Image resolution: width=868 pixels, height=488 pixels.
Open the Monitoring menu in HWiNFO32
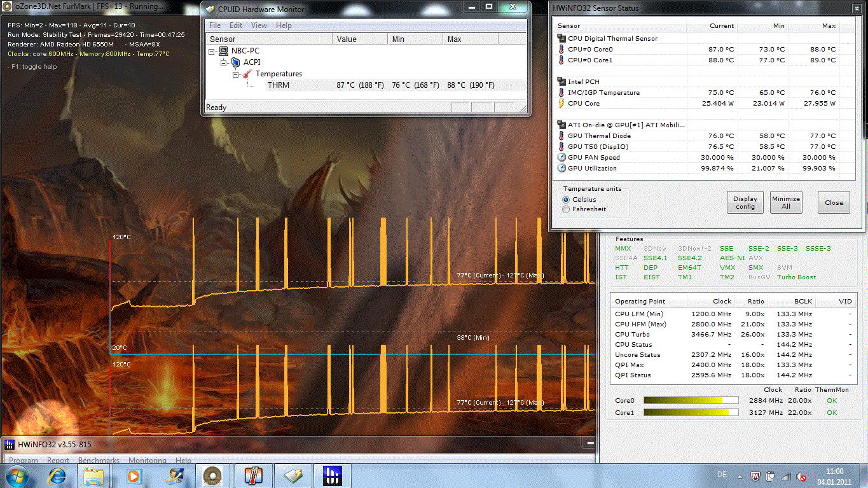pos(148,461)
